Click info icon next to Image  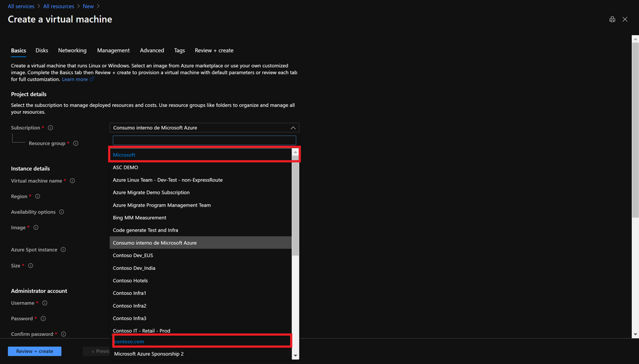coord(36,228)
